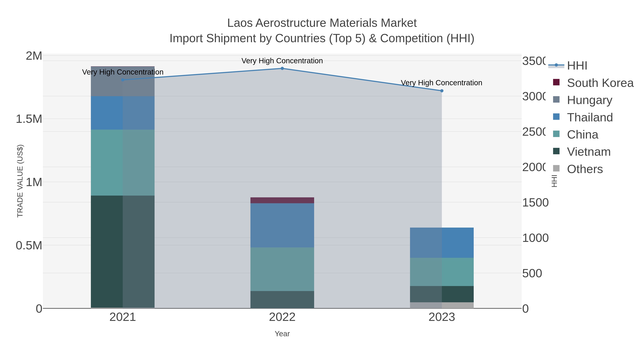Image resolution: width=644 pixels, height=362 pixels.
Task: Click the 'Very High Concentration' label above 2023
Action: pos(441,83)
